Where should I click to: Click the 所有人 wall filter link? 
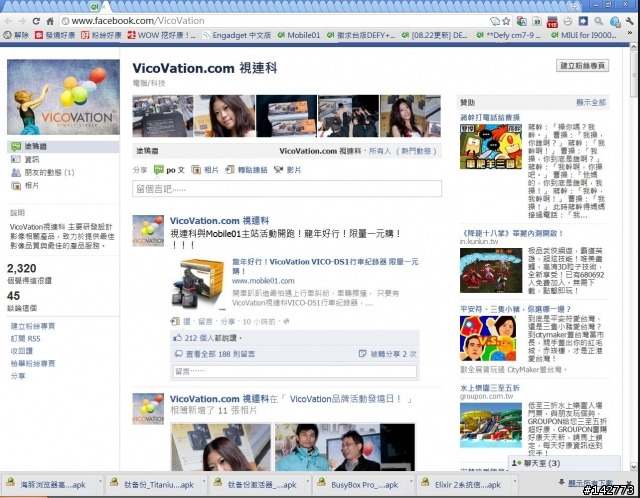[x=380, y=151]
